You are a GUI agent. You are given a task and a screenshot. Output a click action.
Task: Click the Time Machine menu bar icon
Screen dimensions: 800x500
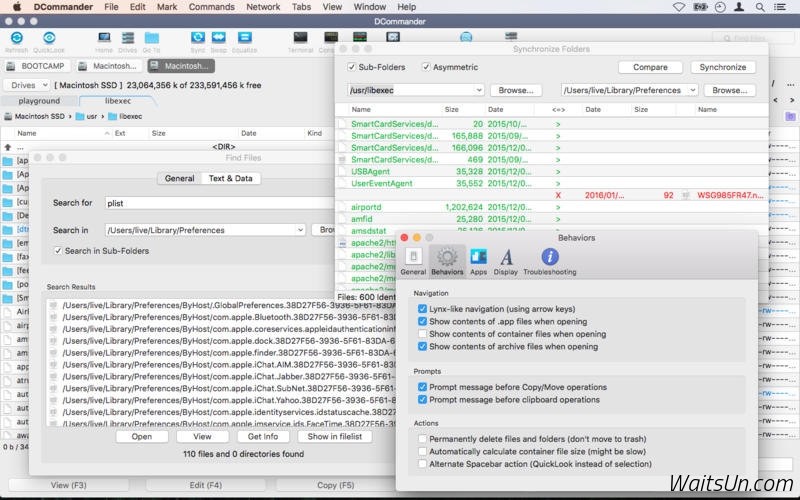pos(720,7)
